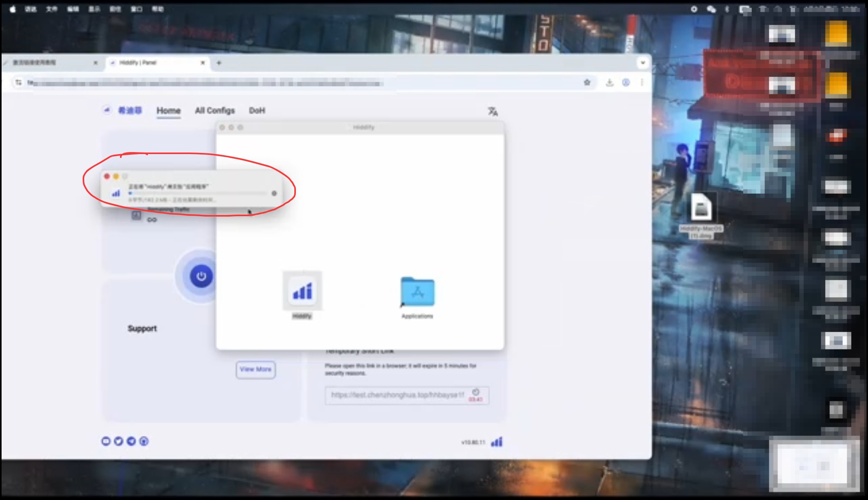The width and height of the screenshot is (868, 500).
Task: Click the temporary short link field
Action: tap(407, 395)
